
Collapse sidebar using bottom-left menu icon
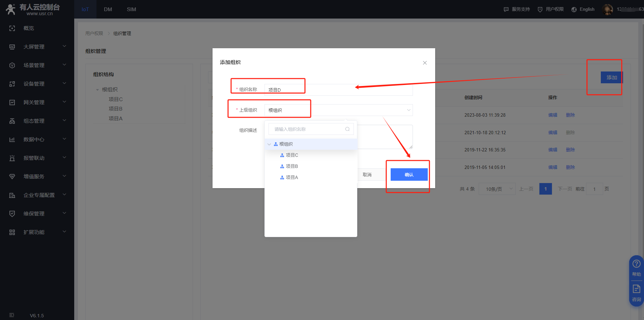pyautogui.click(x=12, y=315)
